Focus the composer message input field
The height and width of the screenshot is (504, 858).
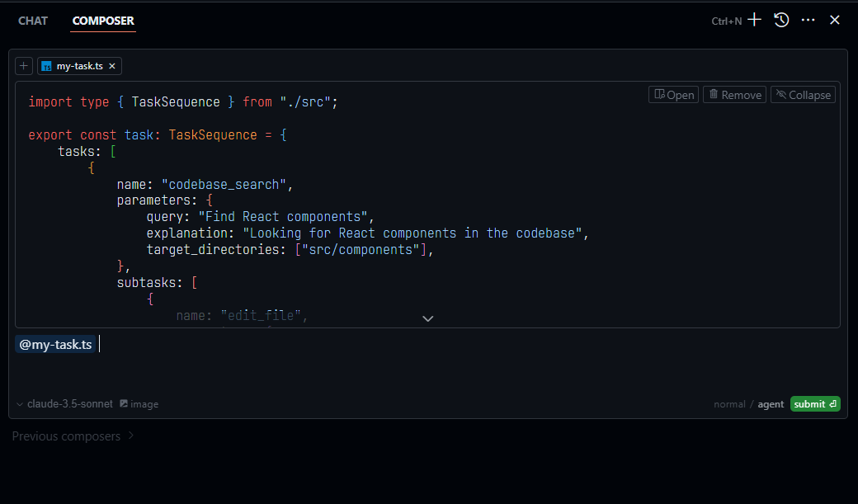coord(427,361)
